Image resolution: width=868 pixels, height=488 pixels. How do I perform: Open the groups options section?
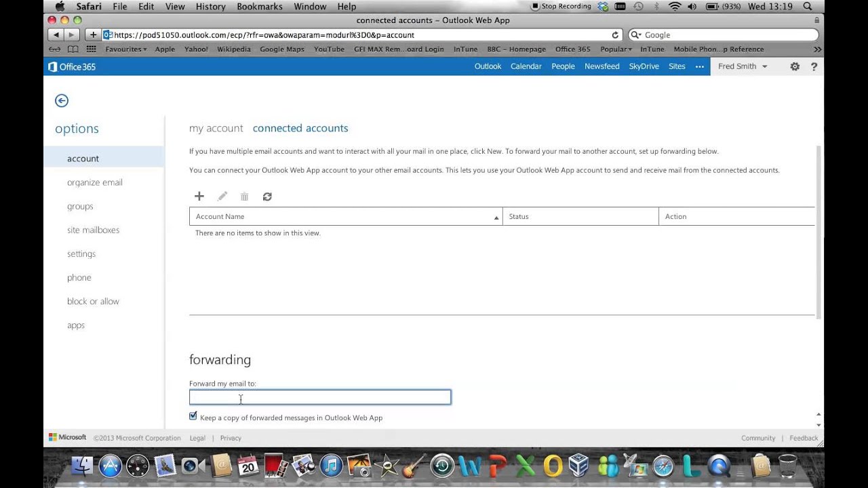pos(80,206)
